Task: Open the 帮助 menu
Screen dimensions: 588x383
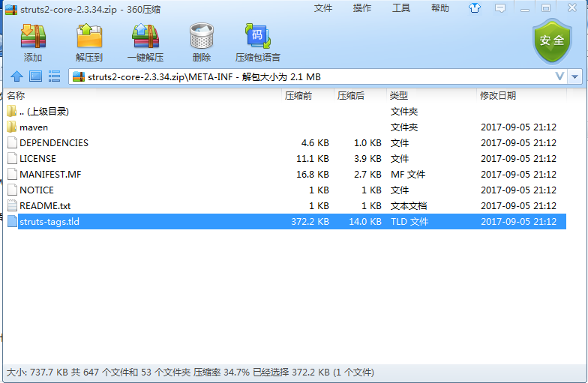Action: tap(439, 8)
